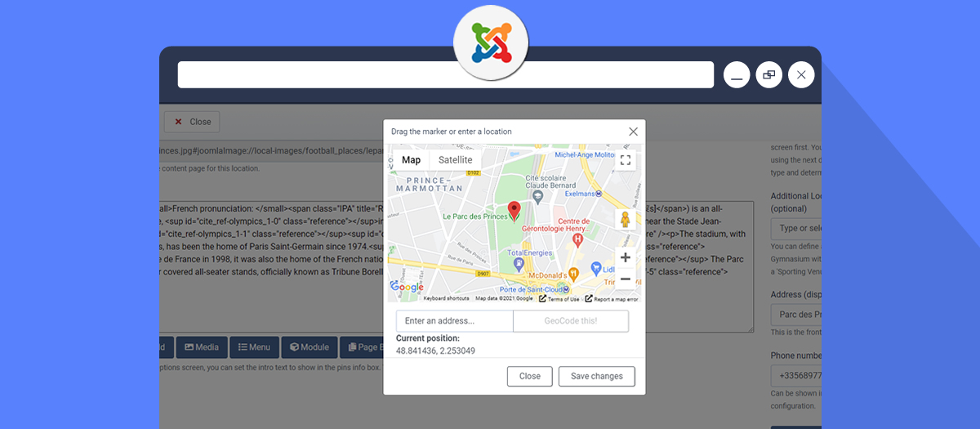Select the Map view tab
This screenshot has width=980, height=429.
[x=412, y=160]
